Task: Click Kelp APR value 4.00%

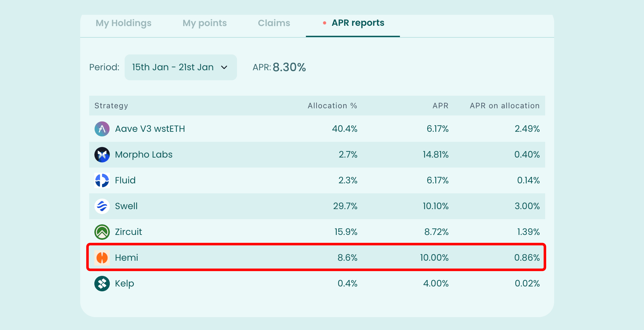Action: point(436,284)
